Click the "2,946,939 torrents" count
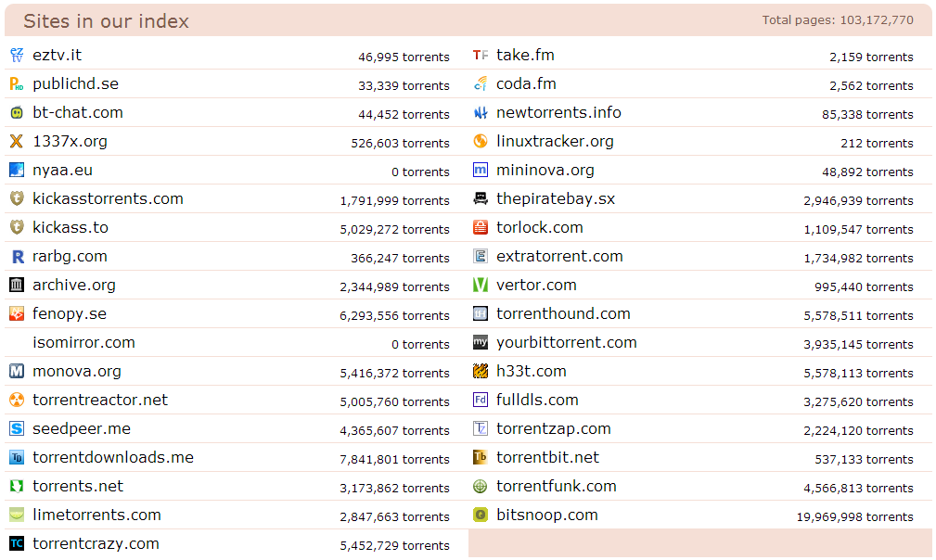 point(858,200)
